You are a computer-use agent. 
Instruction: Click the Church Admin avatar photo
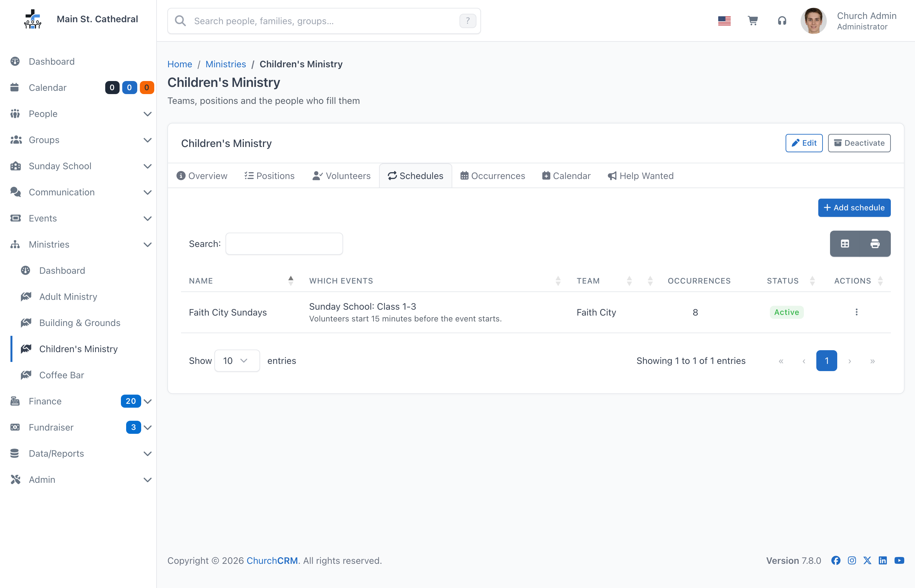[x=813, y=21]
